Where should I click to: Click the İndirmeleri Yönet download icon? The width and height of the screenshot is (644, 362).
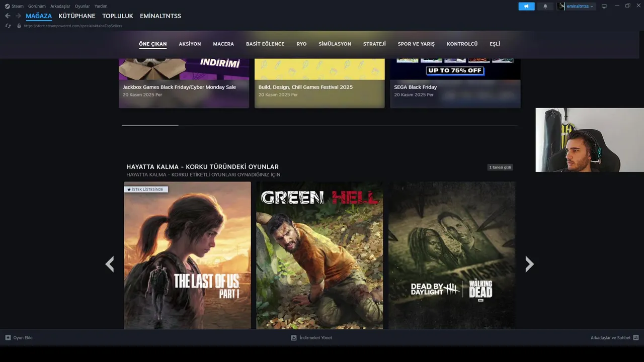click(294, 337)
